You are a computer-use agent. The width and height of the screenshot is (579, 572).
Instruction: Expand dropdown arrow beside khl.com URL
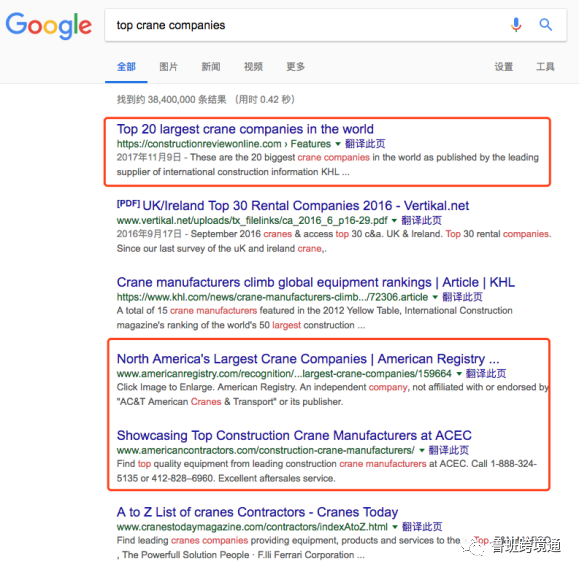(435, 297)
